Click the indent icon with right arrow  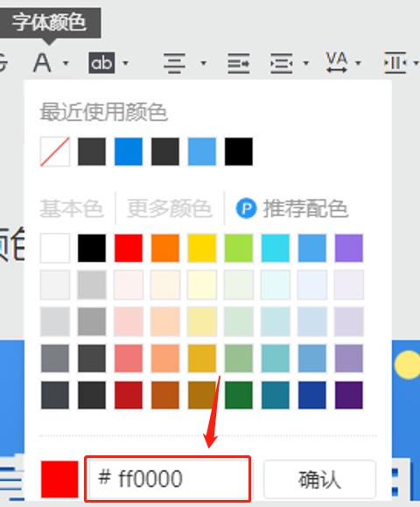[x=238, y=63]
